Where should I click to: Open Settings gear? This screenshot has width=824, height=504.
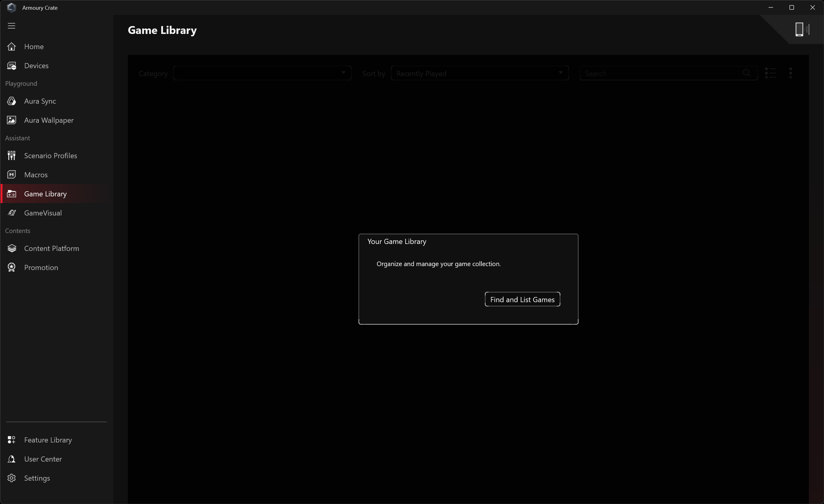pos(36,478)
